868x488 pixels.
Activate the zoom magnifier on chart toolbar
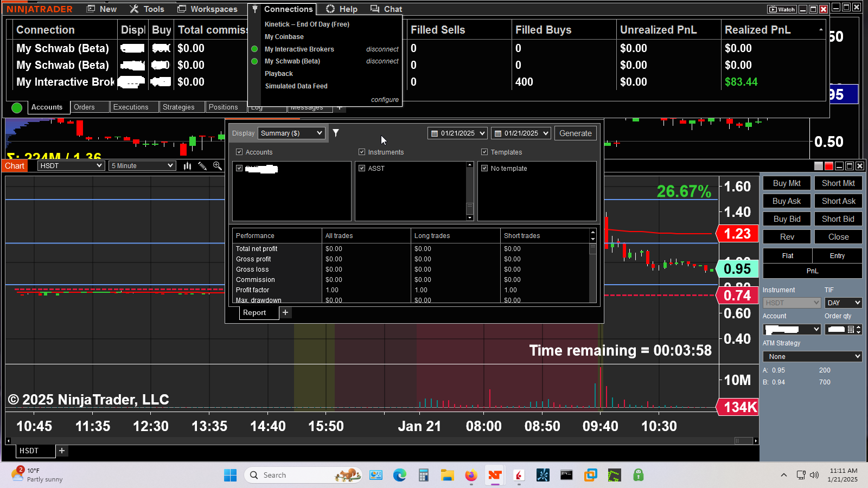218,166
